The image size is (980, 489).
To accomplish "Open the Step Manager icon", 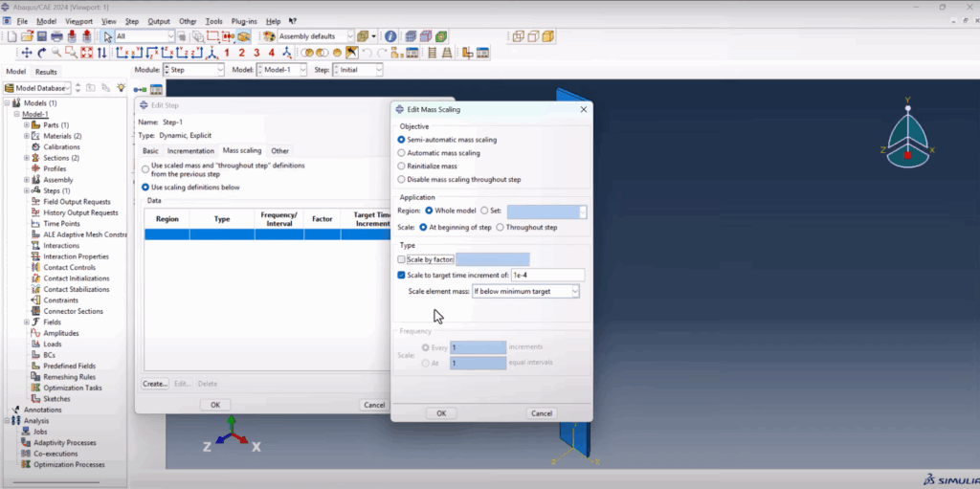I will [156, 89].
